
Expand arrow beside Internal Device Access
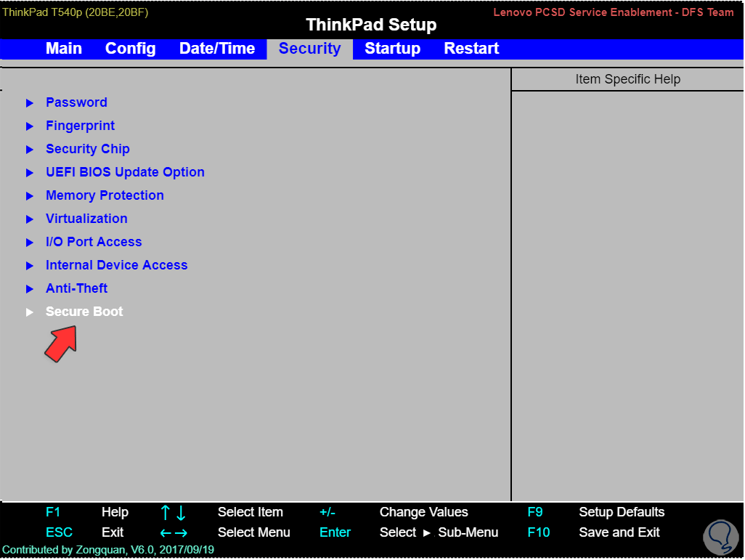pos(30,266)
